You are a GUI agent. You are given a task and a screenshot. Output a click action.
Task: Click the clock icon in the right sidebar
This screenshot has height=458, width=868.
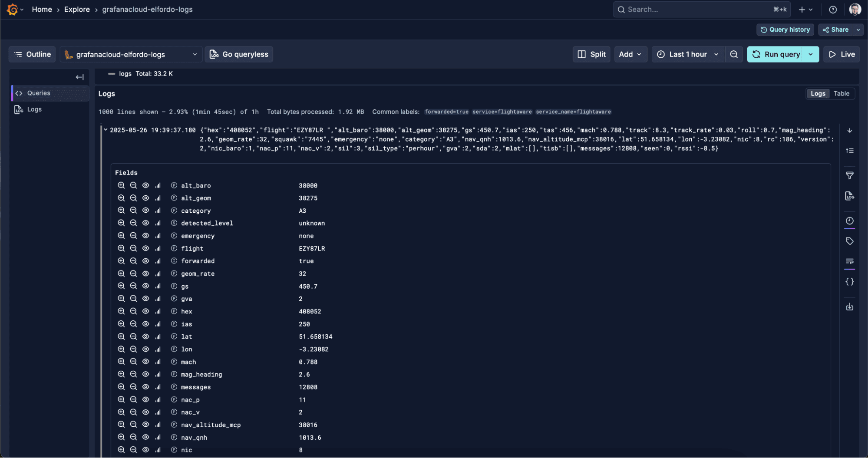click(850, 221)
